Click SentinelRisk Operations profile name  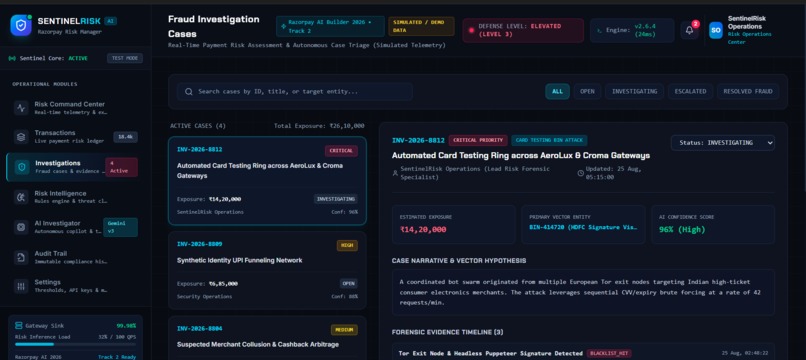747,22
